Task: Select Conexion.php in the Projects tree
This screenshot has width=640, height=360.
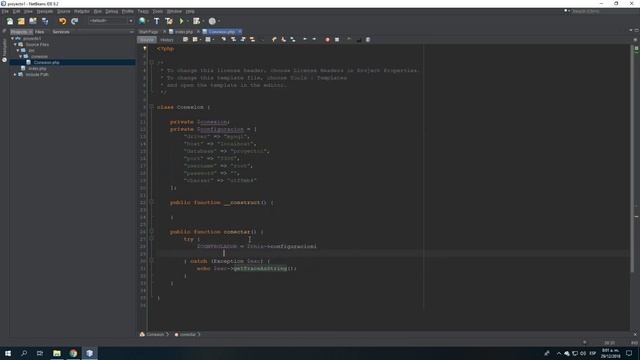Action: (46, 62)
